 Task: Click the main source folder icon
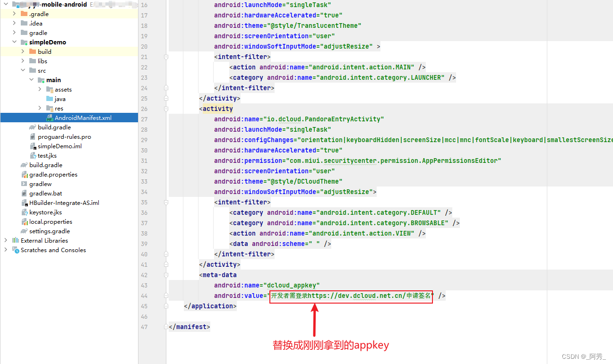[x=41, y=80]
